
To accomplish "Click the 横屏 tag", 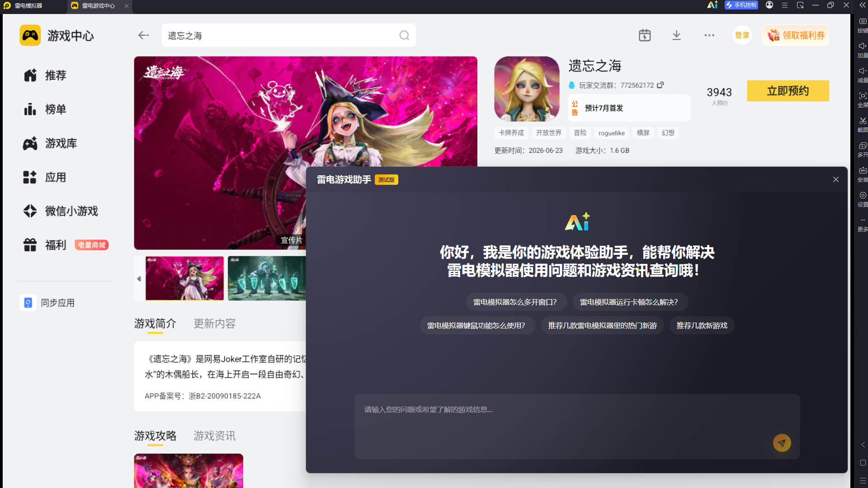I will coord(643,133).
